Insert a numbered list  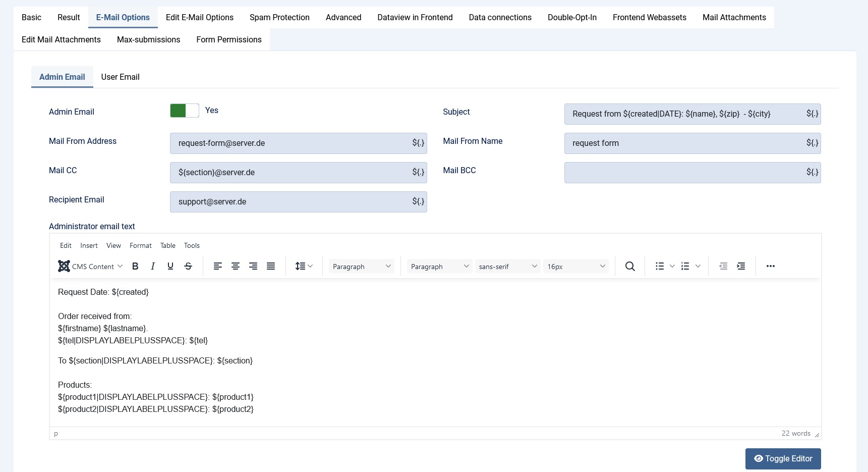tap(685, 266)
